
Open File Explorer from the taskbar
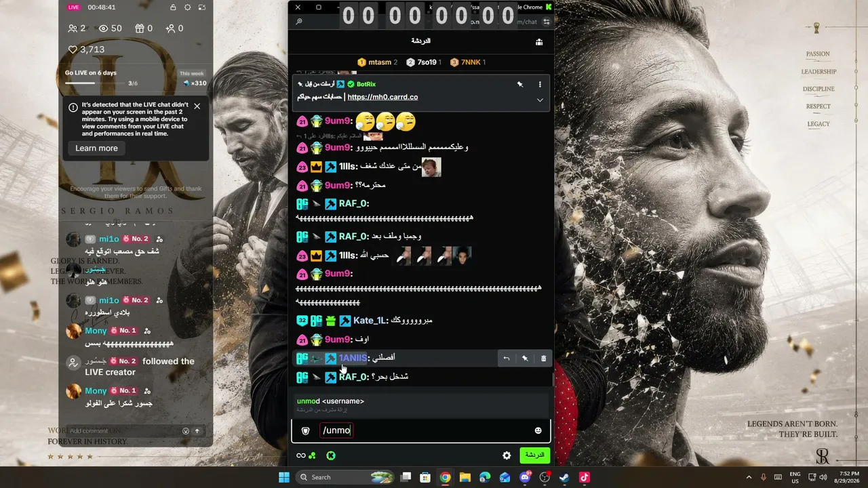click(x=465, y=477)
